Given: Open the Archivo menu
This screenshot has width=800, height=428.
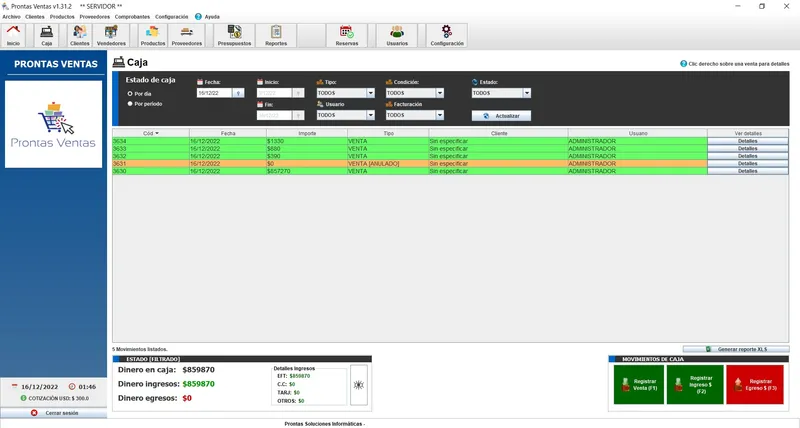Looking at the screenshot, I should pos(11,17).
